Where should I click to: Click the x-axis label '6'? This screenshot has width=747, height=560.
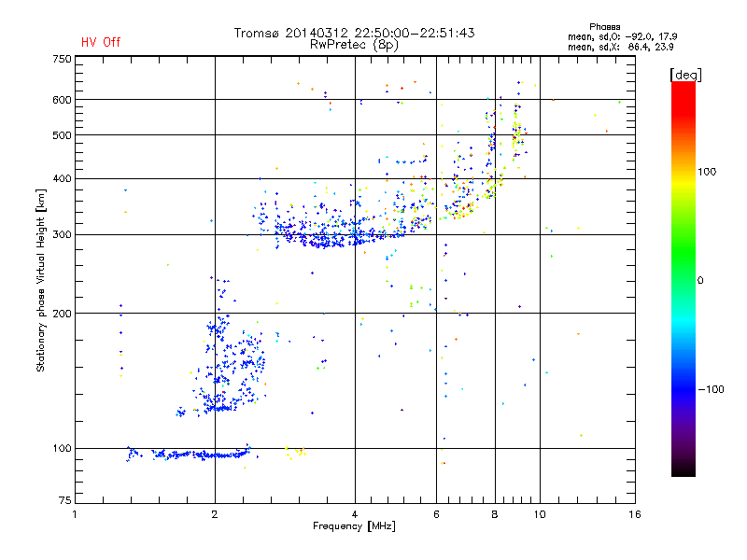pyautogui.click(x=436, y=514)
